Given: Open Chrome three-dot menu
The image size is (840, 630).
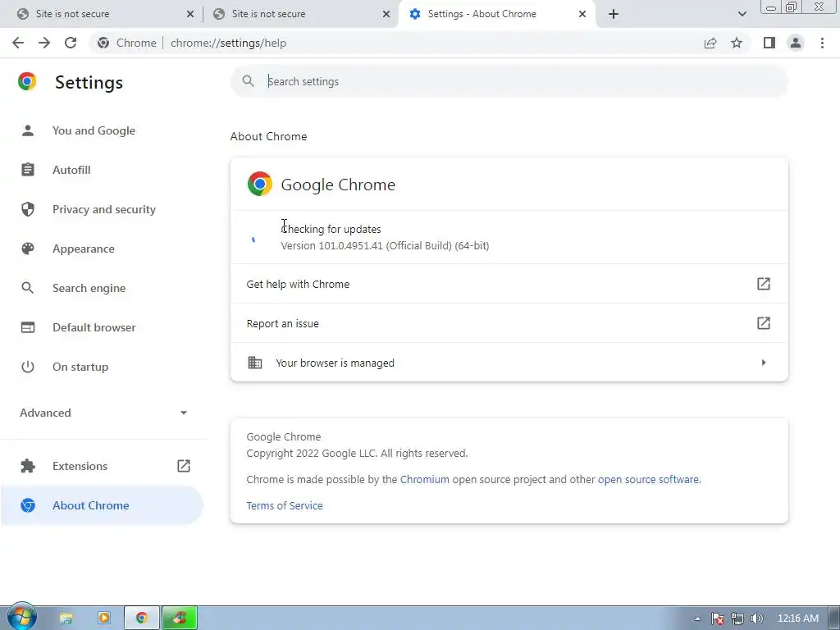Looking at the screenshot, I should [822, 43].
